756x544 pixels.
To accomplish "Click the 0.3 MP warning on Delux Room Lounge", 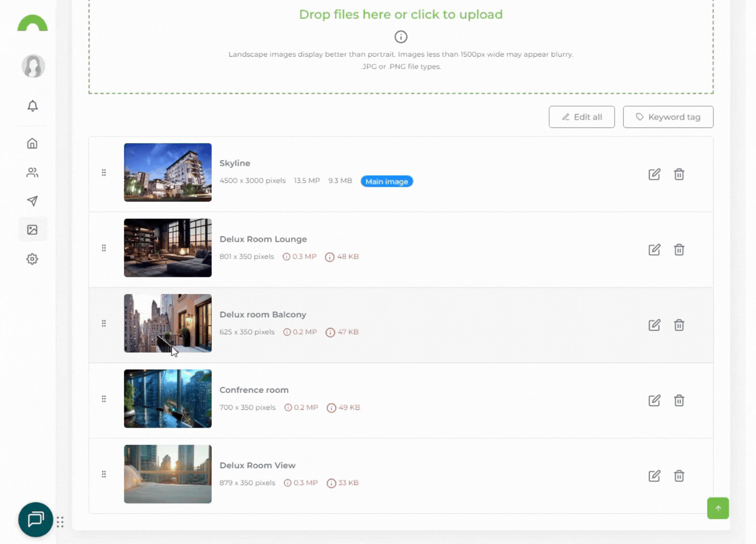I will pyautogui.click(x=299, y=256).
